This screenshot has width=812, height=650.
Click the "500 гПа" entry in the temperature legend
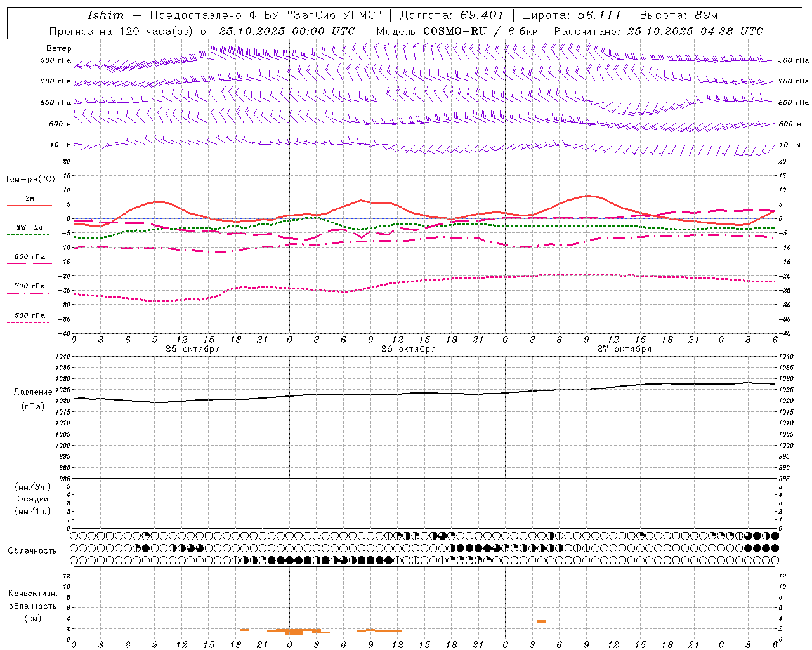(30, 315)
